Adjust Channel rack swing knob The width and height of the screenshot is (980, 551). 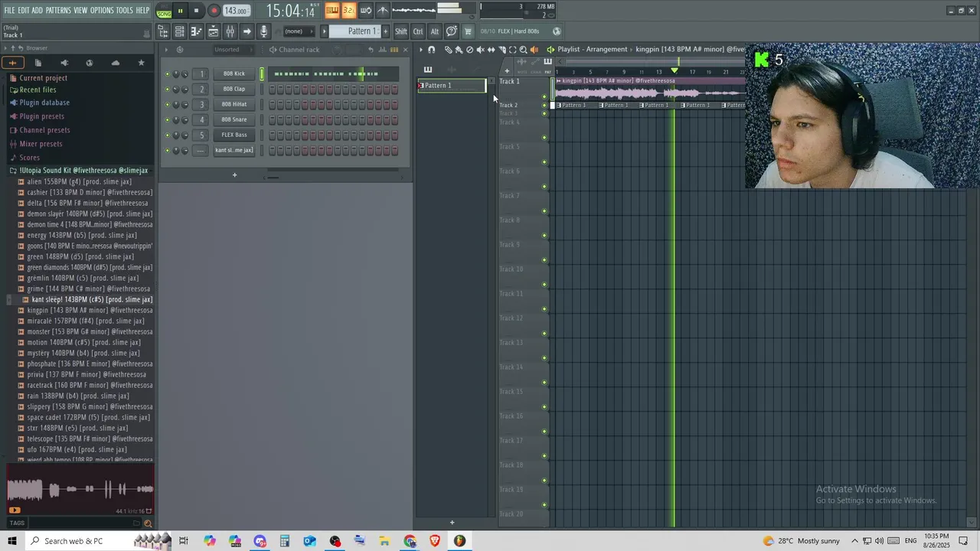338,50
